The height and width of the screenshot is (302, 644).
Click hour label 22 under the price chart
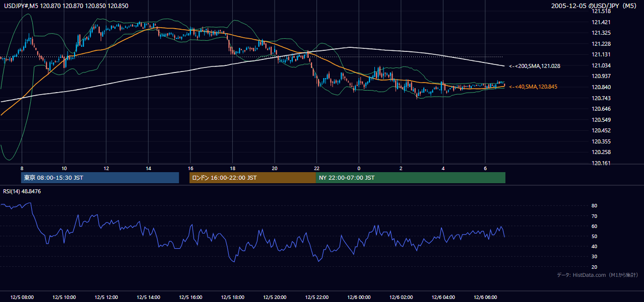tap(316, 168)
